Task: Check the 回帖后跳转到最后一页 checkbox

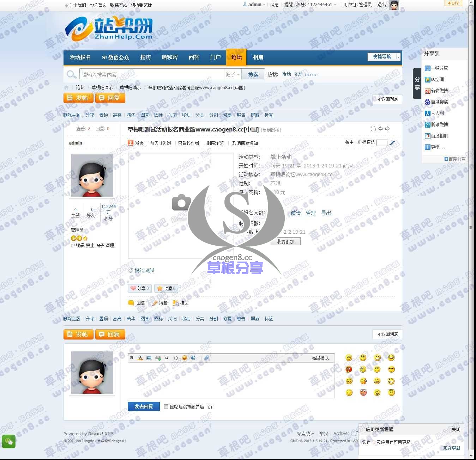Action: [166, 407]
